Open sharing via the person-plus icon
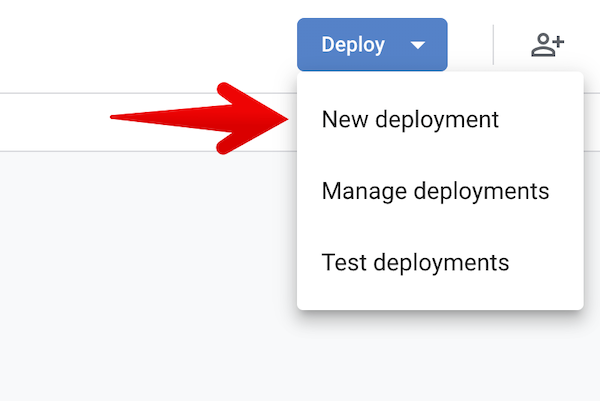 click(547, 45)
